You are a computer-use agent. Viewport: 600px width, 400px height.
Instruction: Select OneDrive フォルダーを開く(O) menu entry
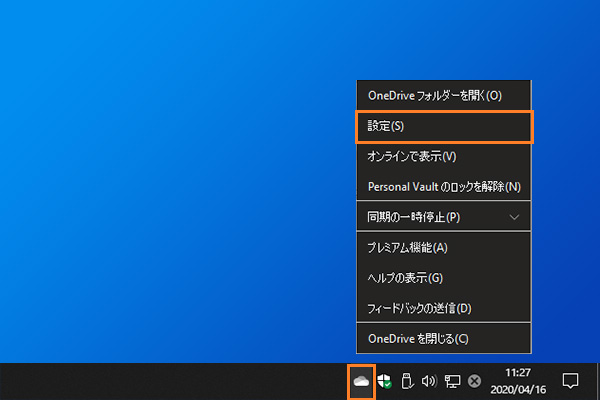(x=444, y=95)
